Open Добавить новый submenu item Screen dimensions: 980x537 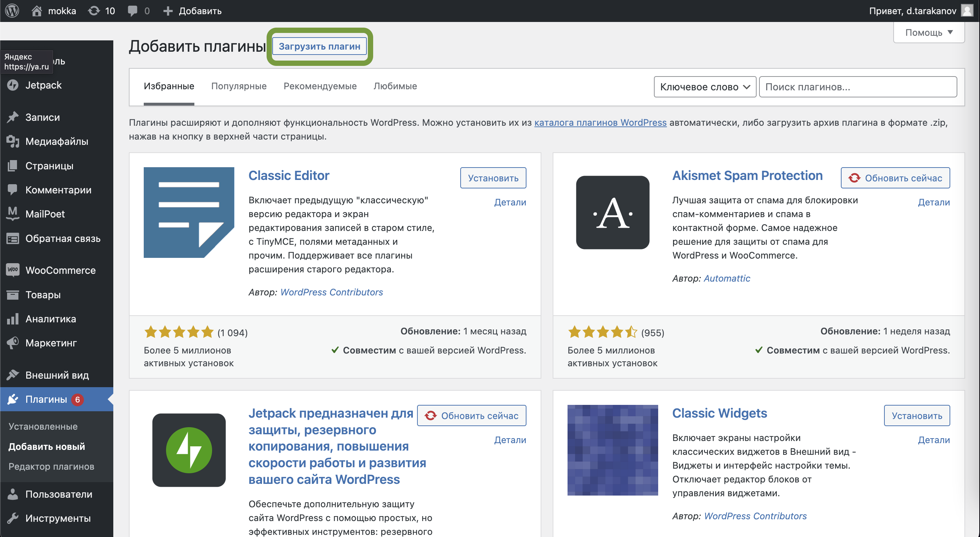[46, 446]
